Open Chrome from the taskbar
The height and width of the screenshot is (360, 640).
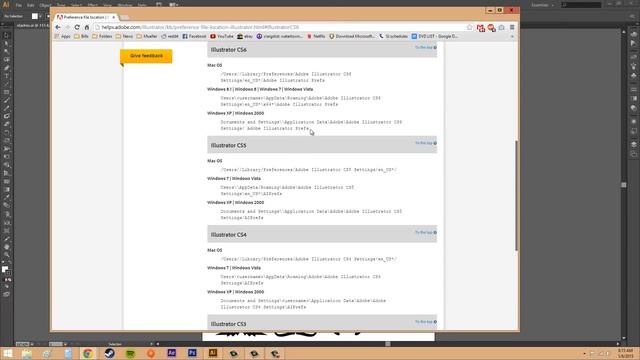[x=87, y=353]
